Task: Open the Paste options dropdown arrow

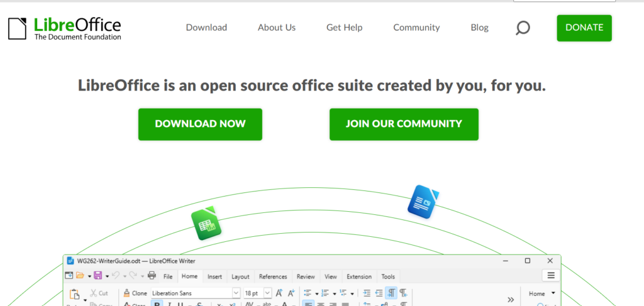Action: [85, 300]
